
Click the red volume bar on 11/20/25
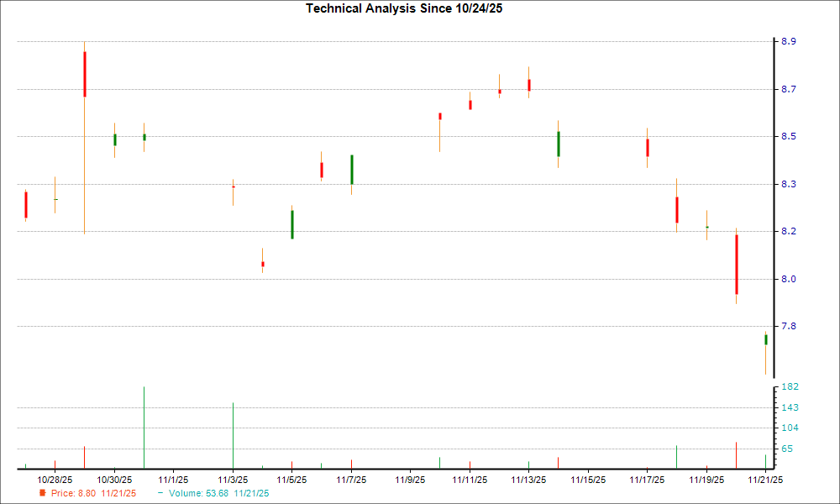coord(737,454)
